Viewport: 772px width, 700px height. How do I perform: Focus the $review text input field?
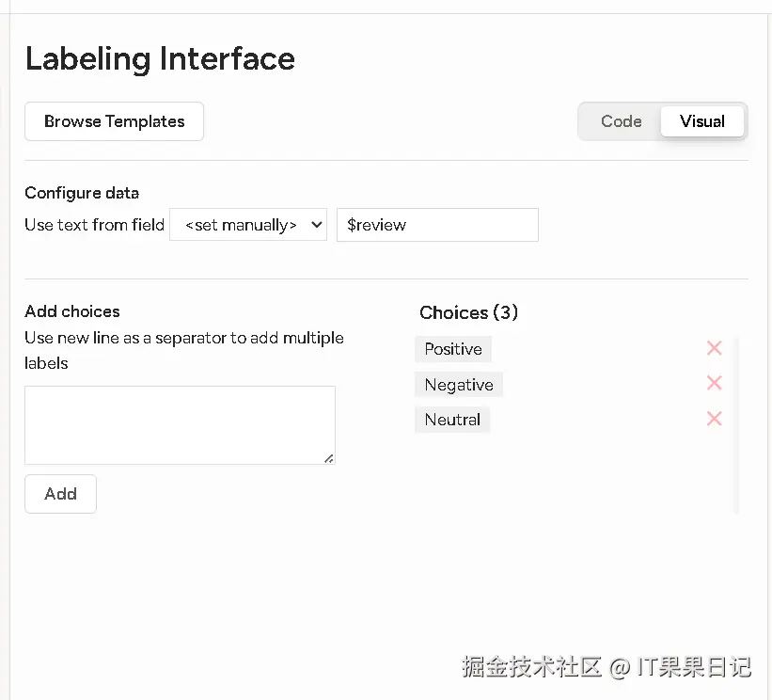[437, 225]
